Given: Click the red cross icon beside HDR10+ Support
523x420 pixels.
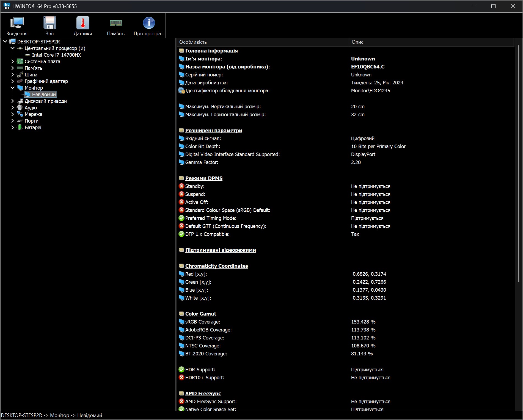Looking at the screenshot, I should (181, 377).
